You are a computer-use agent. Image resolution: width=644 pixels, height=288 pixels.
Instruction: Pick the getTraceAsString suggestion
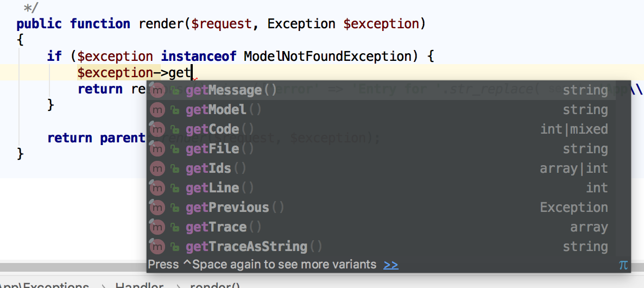pyautogui.click(x=247, y=247)
